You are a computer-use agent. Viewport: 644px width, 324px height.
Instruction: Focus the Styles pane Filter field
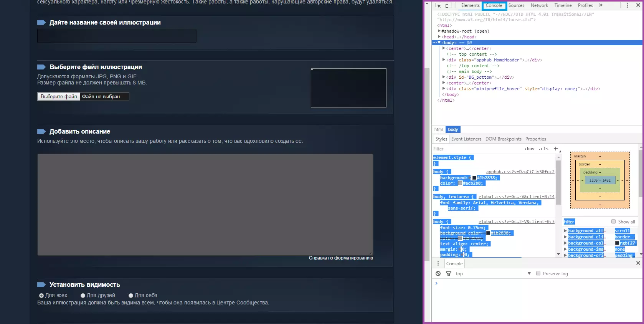tap(476, 149)
